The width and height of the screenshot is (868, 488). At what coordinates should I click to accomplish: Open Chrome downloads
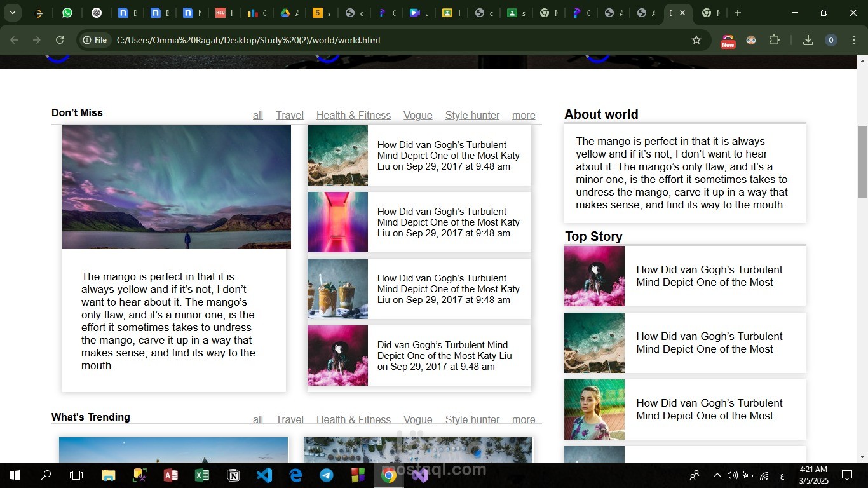tap(808, 40)
